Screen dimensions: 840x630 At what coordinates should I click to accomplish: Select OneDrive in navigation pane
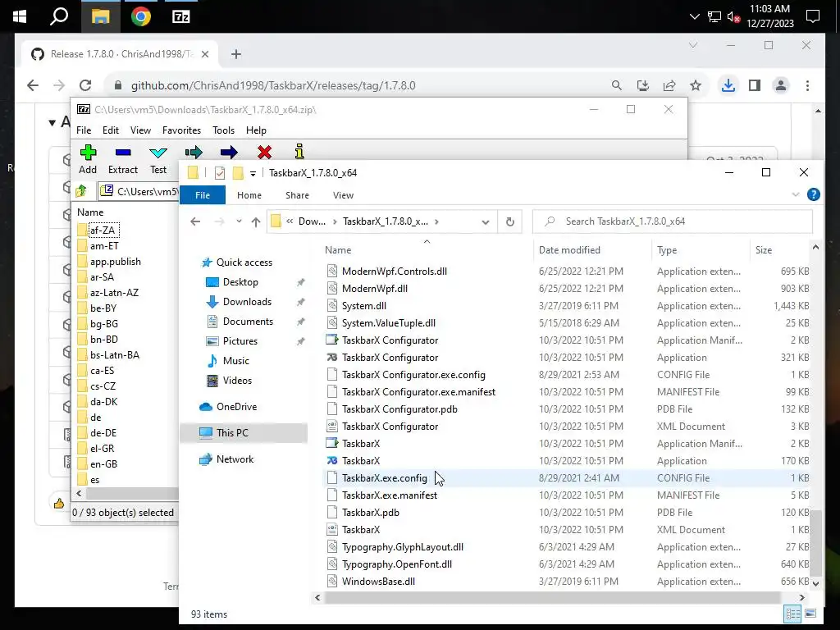[x=237, y=407]
